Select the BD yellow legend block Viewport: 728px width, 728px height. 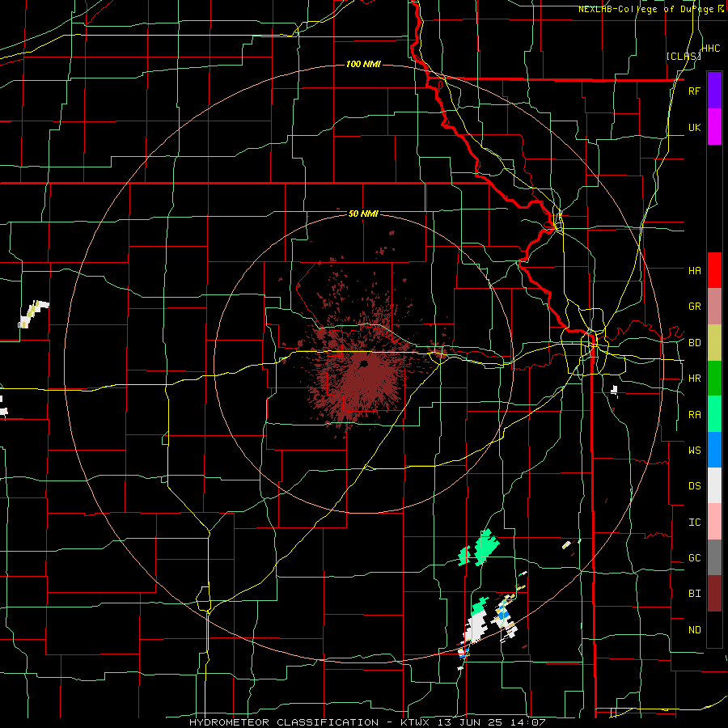tap(714, 343)
